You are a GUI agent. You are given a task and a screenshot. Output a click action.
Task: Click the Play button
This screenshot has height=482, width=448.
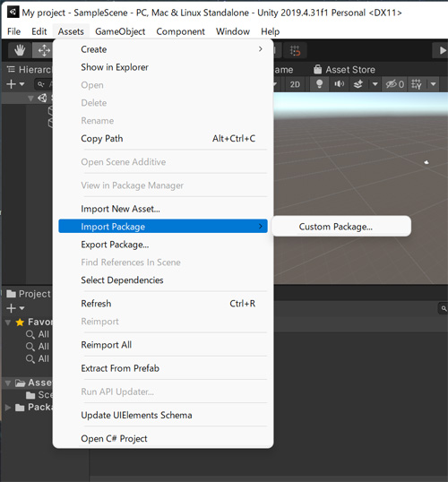click(442, 50)
